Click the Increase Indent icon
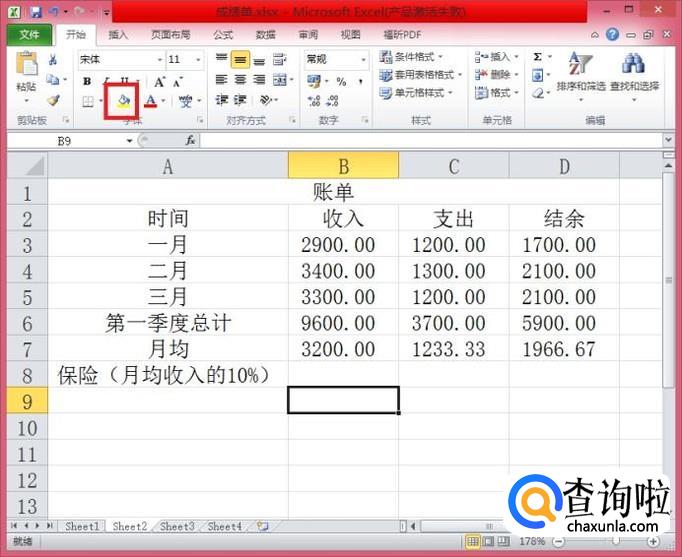This screenshot has width=682, height=557. click(240, 100)
